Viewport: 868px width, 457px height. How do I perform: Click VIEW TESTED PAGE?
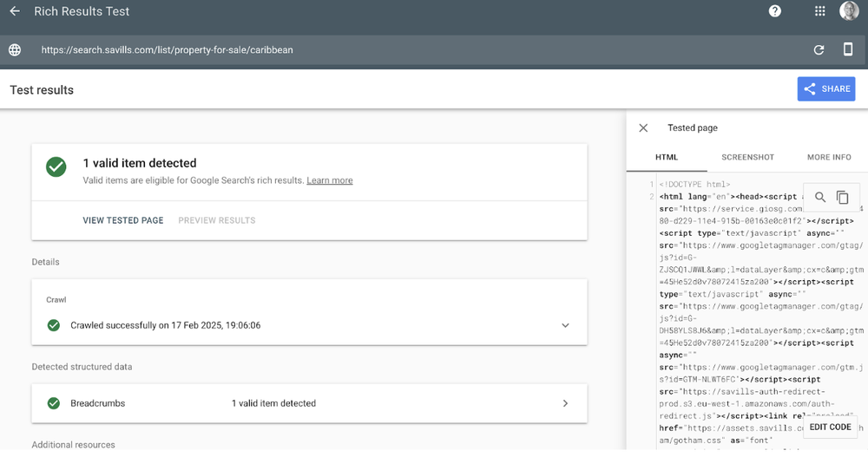pyautogui.click(x=123, y=220)
